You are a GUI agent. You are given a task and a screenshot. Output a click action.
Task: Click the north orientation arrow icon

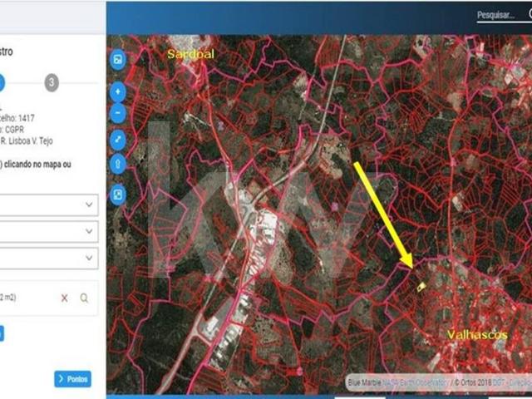pos(118,164)
